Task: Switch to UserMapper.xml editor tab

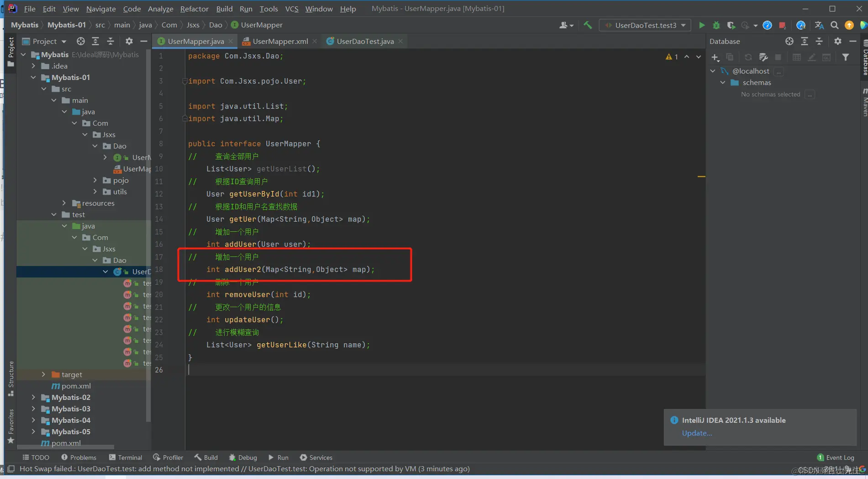Action: pyautogui.click(x=280, y=41)
